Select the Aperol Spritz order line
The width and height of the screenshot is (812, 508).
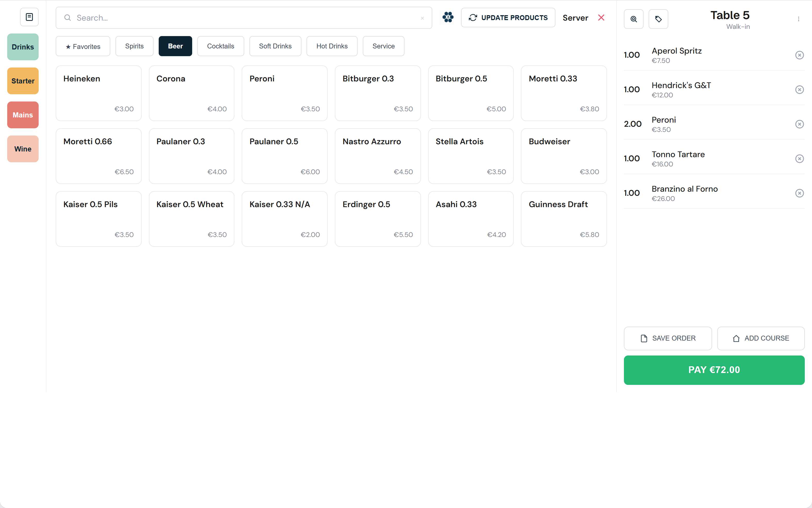714,55
